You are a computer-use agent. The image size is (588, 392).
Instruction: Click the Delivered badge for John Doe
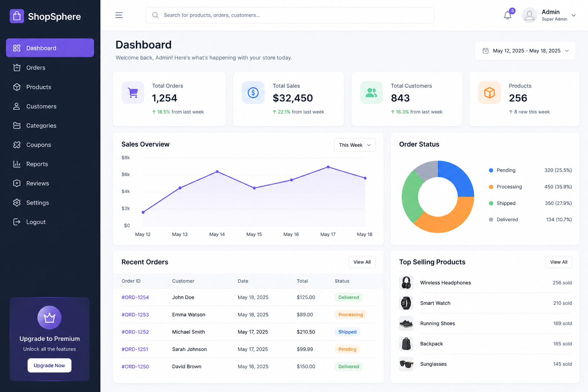click(x=349, y=297)
